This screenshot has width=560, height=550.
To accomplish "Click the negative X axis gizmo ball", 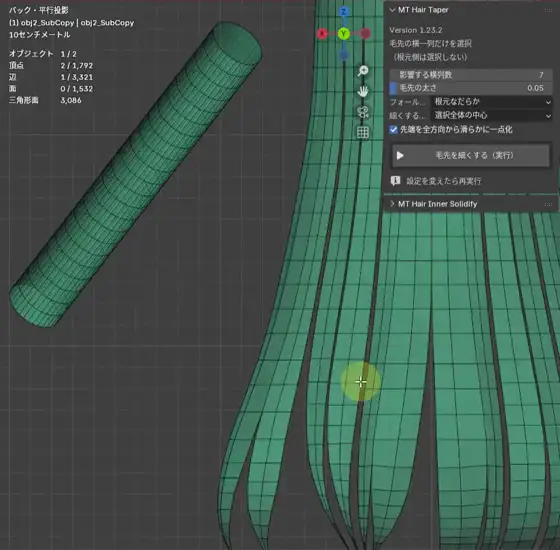I will 365,34.
